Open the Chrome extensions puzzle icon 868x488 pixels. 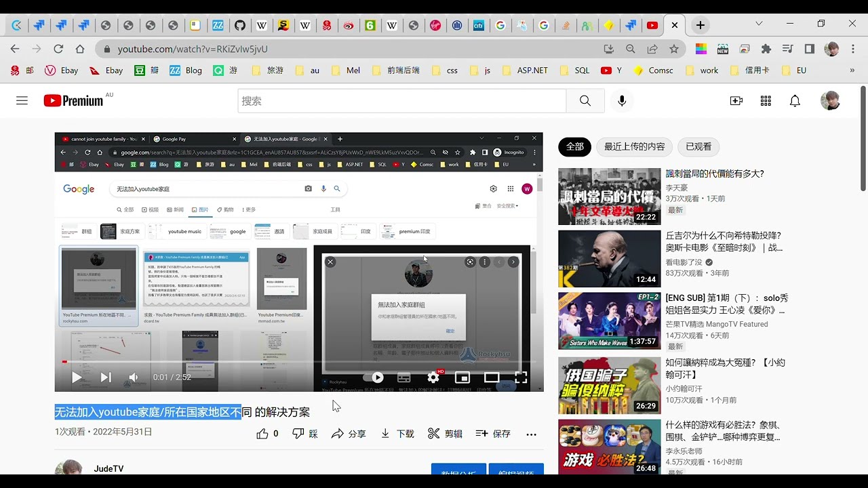coord(766,49)
